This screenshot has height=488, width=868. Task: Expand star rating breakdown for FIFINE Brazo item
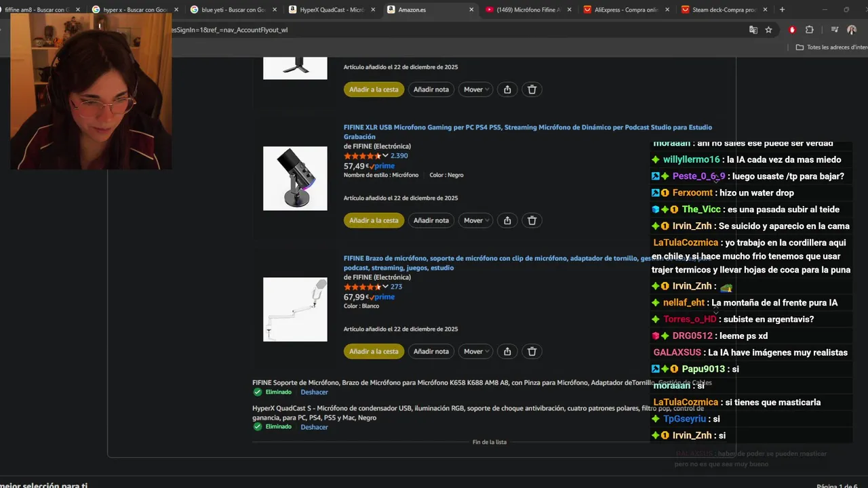pyautogui.click(x=385, y=287)
